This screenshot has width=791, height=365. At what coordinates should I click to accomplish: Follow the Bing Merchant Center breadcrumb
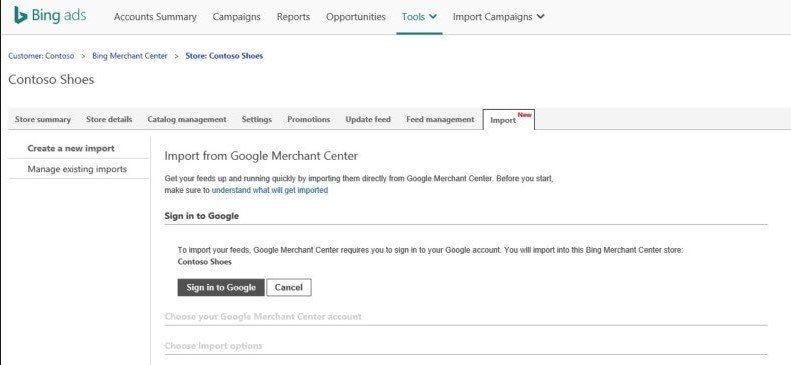[x=130, y=56]
